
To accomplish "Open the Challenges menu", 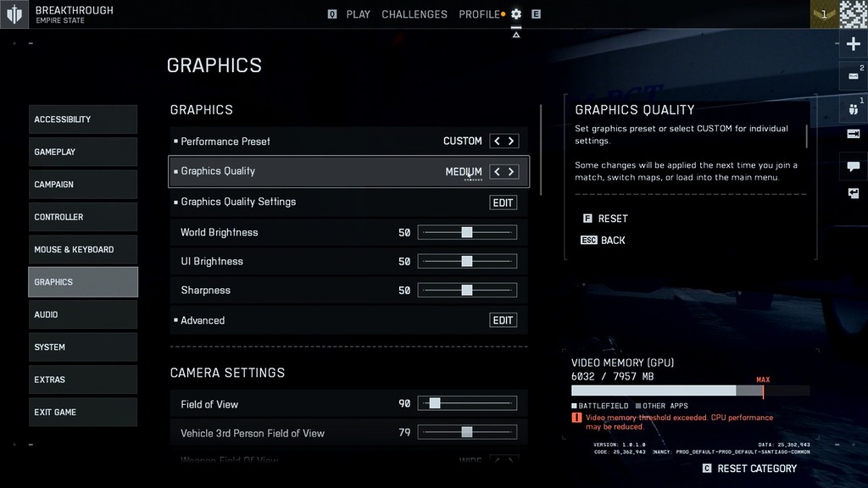I will 415,14.
